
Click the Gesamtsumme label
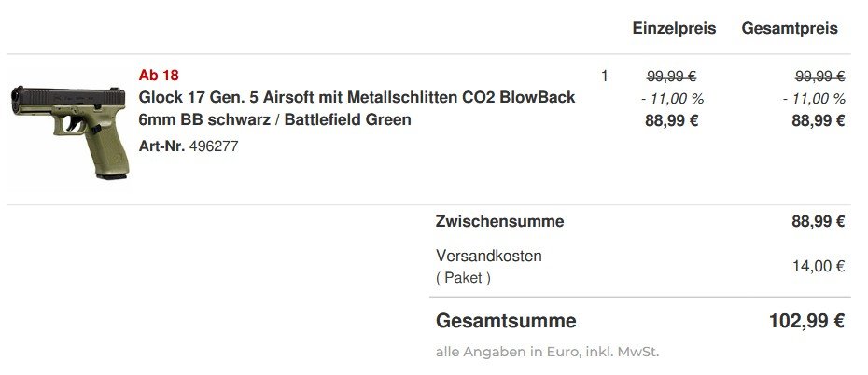pos(506,322)
